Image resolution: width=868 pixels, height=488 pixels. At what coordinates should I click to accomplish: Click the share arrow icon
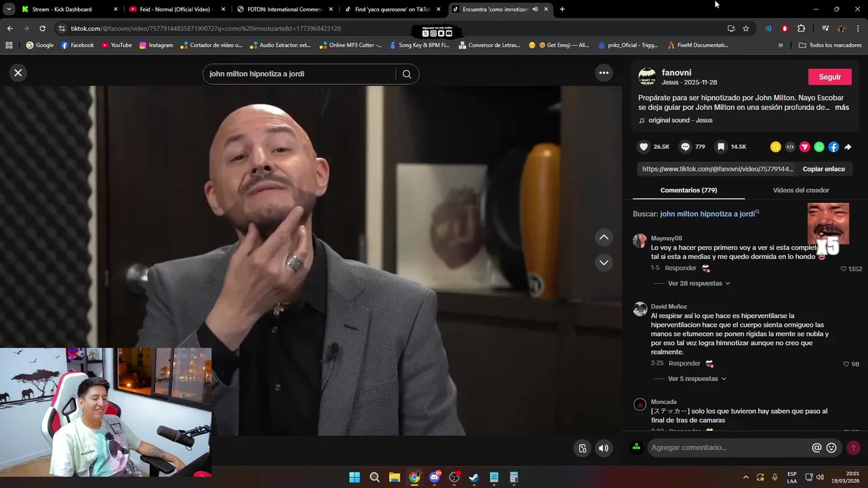(848, 146)
